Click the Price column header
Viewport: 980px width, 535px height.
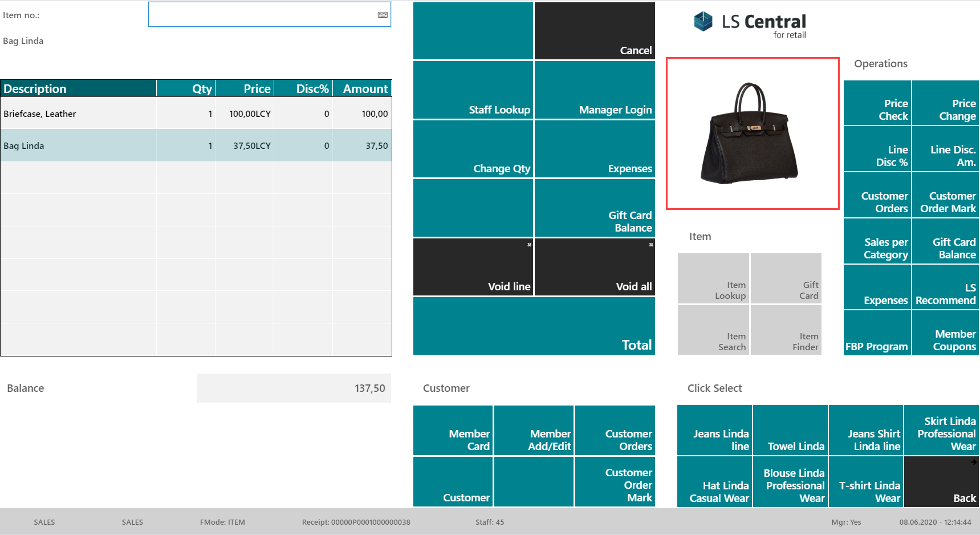tap(245, 88)
